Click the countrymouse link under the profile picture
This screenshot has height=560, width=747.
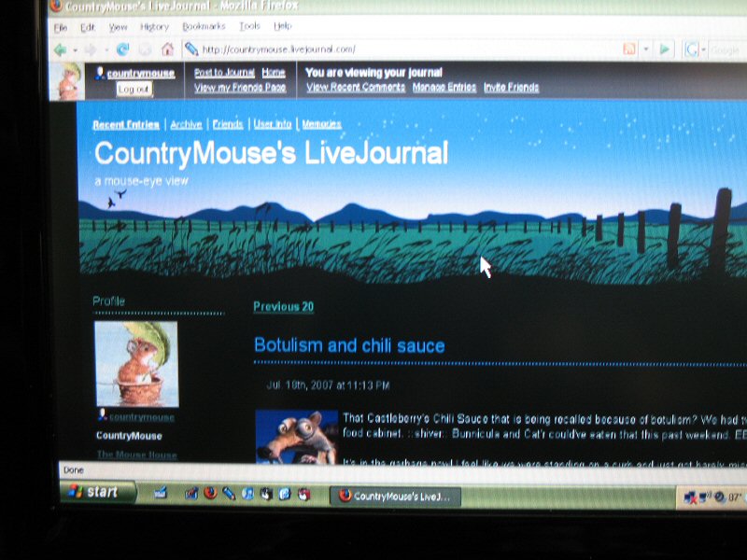142,417
